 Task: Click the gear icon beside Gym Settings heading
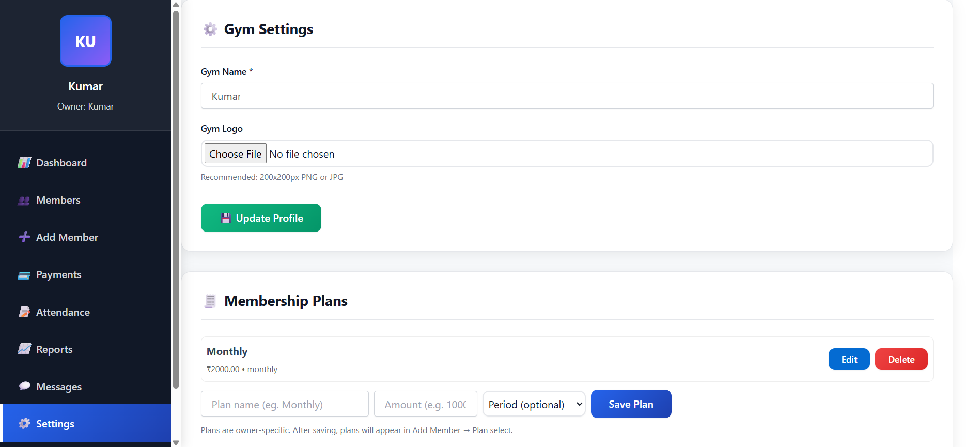tap(210, 29)
